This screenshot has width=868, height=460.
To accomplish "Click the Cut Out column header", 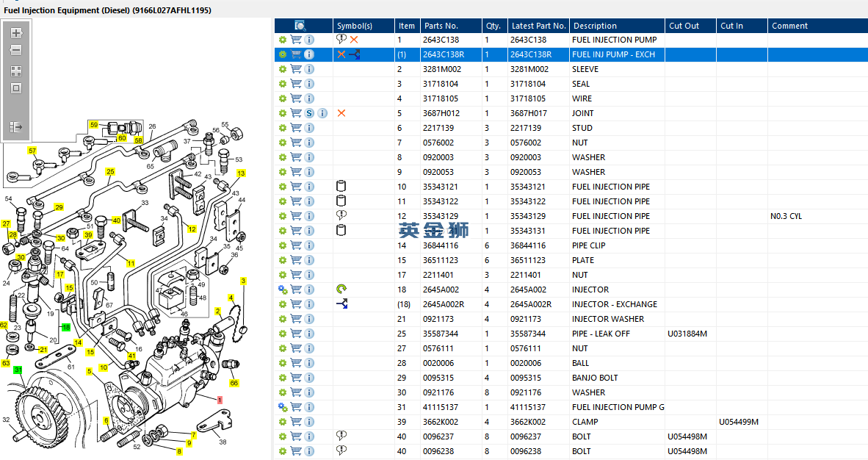I will coord(684,26).
